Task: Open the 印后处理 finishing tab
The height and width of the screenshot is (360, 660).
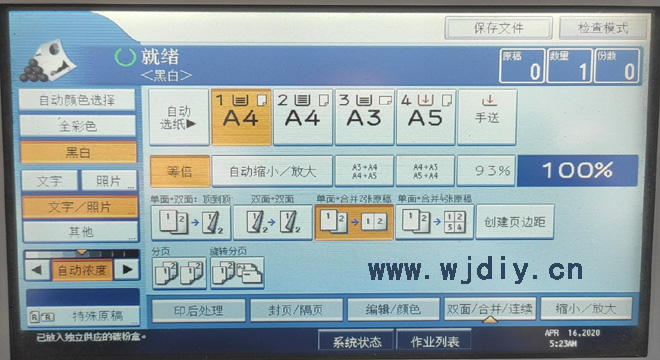Action: click(x=198, y=311)
